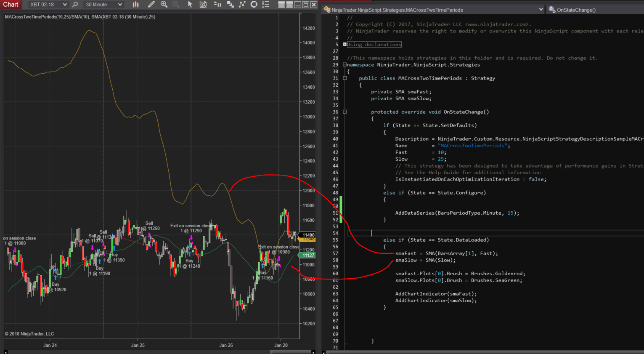
Task: Open the Strategies dialog
Action: tap(254, 5)
